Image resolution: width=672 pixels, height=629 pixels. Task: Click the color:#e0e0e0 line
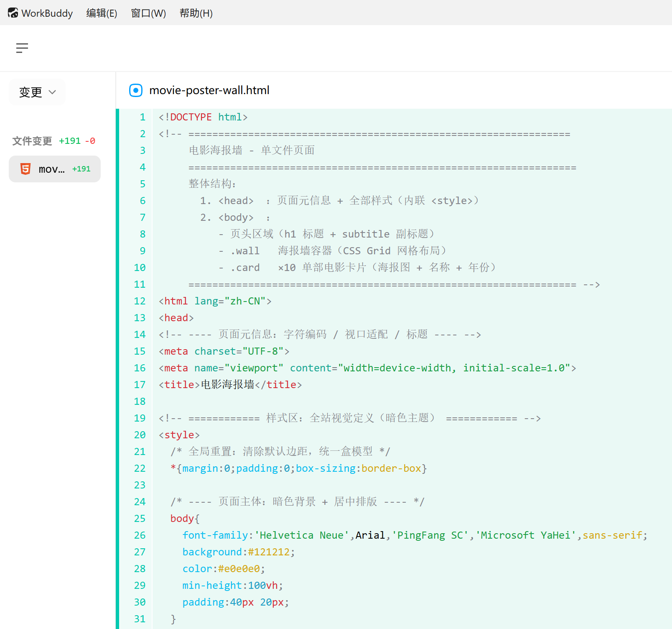(x=224, y=569)
